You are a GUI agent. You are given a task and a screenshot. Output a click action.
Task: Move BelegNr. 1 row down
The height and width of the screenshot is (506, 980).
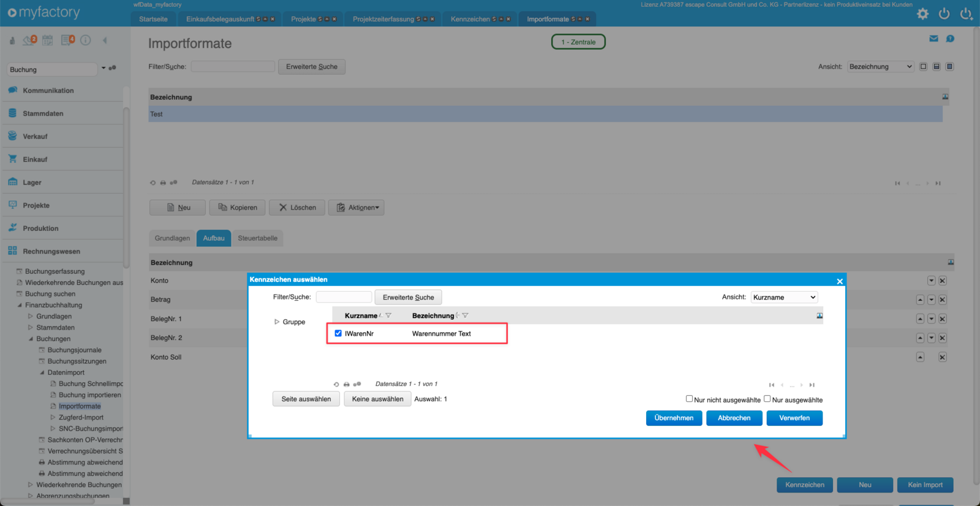coord(931,319)
